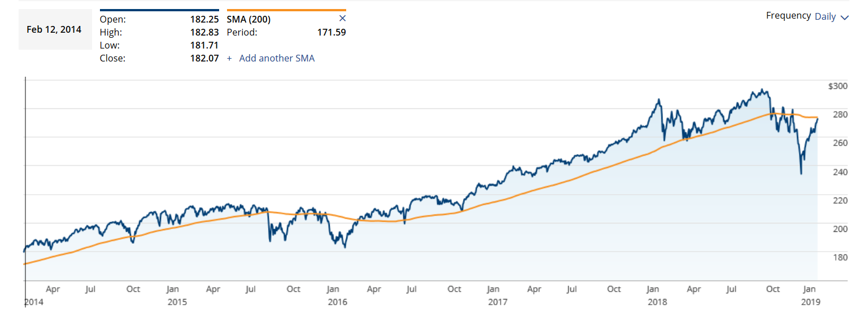
Task: Click the Open price value 182.25
Action: pos(204,19)
